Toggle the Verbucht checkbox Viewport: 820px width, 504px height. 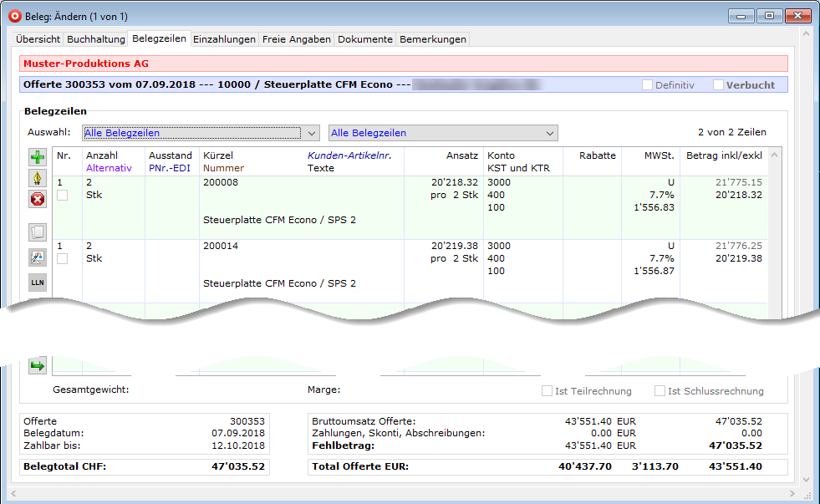pos(718,85)
